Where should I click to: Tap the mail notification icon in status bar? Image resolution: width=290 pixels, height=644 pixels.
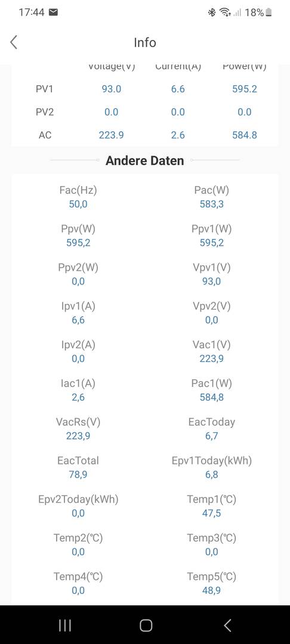coord(53,13)
